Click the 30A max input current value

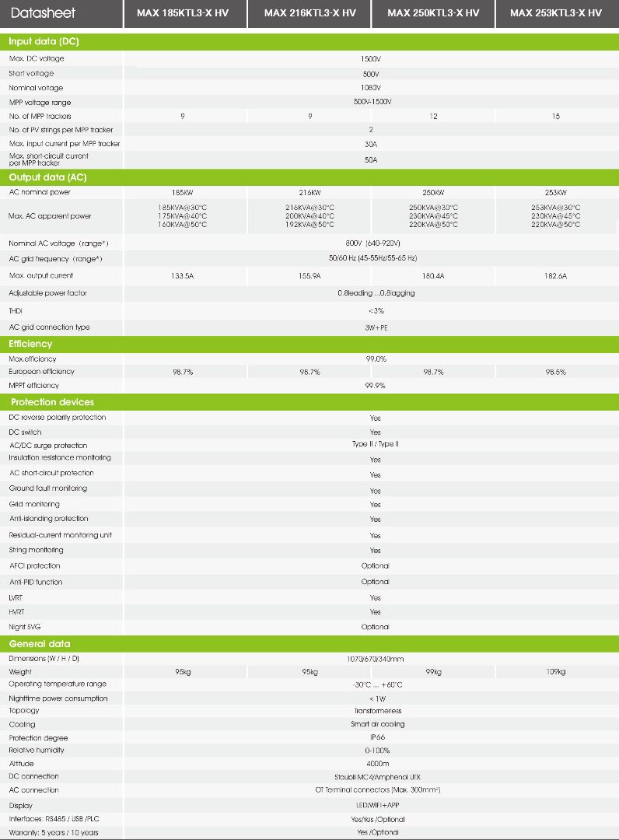pyautogui.click(x=370, y=144)
